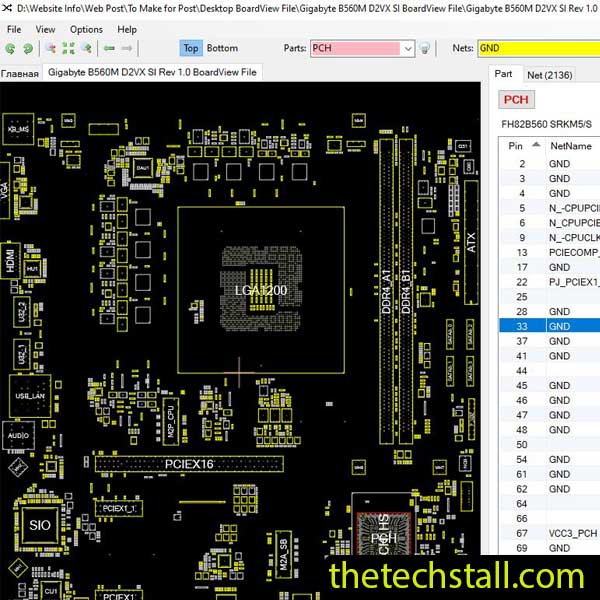Click the PCH chip on board
This screenshot has width=600, height=600.
click(383, 534)
